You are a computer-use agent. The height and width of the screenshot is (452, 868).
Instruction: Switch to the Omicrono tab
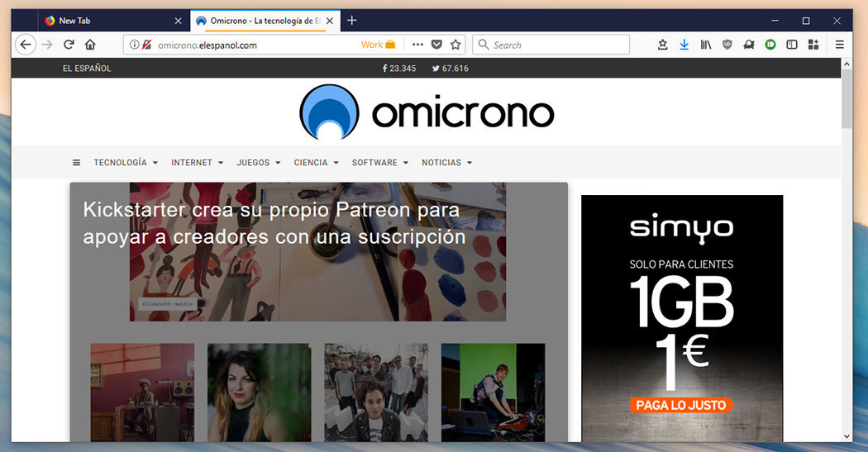[265, 21]
